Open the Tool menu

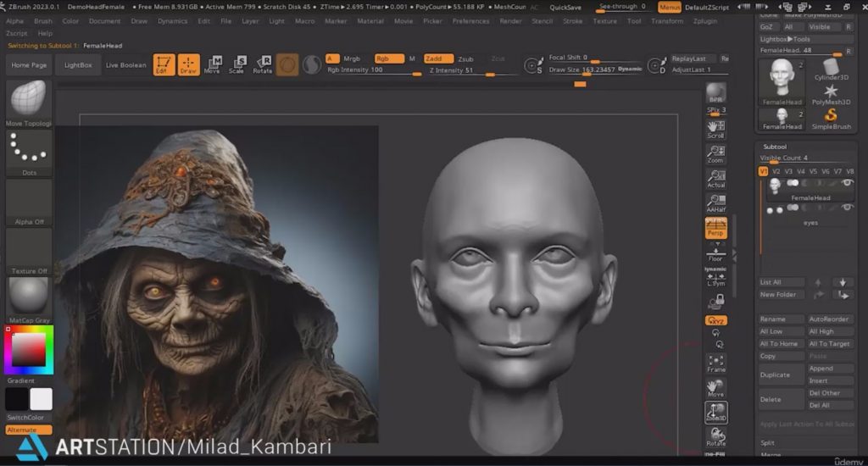click(x=634, y=21)
